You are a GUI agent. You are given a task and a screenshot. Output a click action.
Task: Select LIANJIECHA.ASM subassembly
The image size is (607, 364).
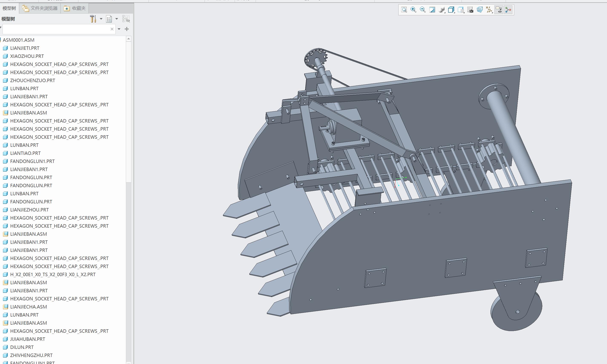(29, 307)
